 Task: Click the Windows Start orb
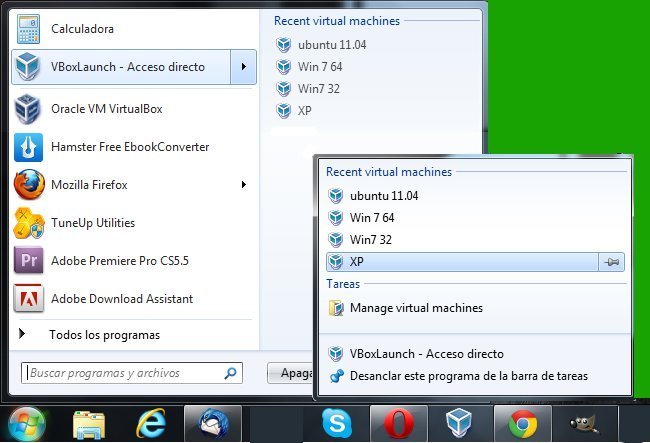click(27, 424)
